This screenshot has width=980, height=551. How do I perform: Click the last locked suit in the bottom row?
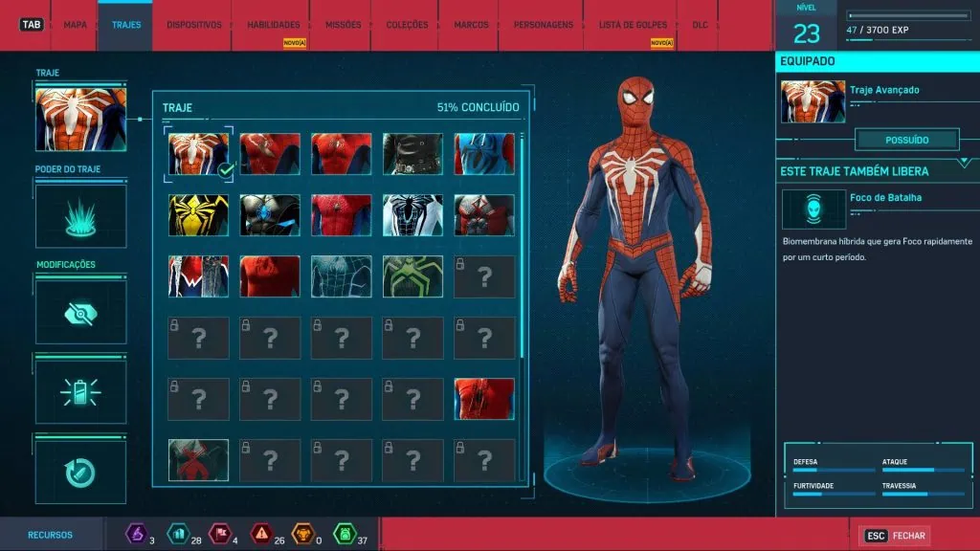tap(484, 460)
